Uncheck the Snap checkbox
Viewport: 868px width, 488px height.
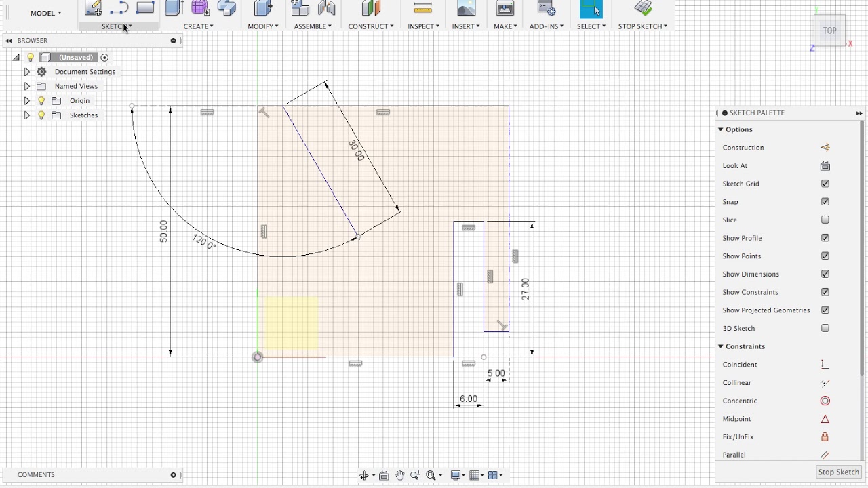click(825, 202)
